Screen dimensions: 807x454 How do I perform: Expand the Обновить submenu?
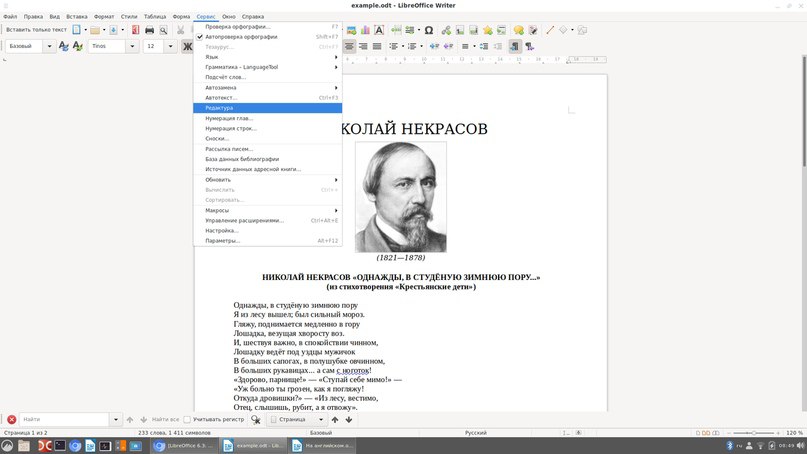(x=268, y=180)
